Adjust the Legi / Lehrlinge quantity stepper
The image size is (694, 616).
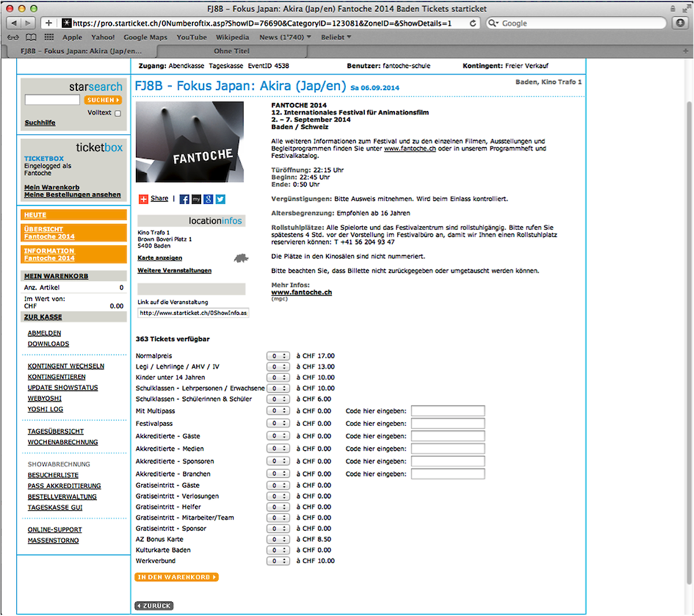click(278, 367)
